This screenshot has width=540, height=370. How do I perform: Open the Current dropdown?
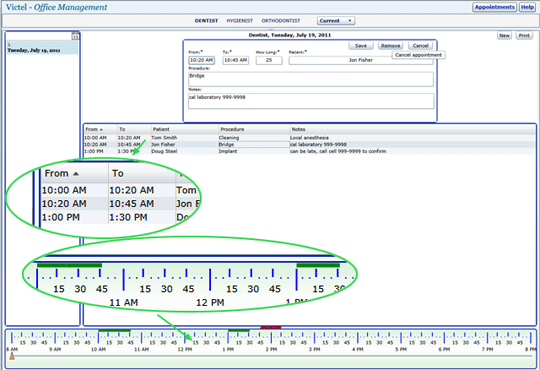click(x=336, y=21)
